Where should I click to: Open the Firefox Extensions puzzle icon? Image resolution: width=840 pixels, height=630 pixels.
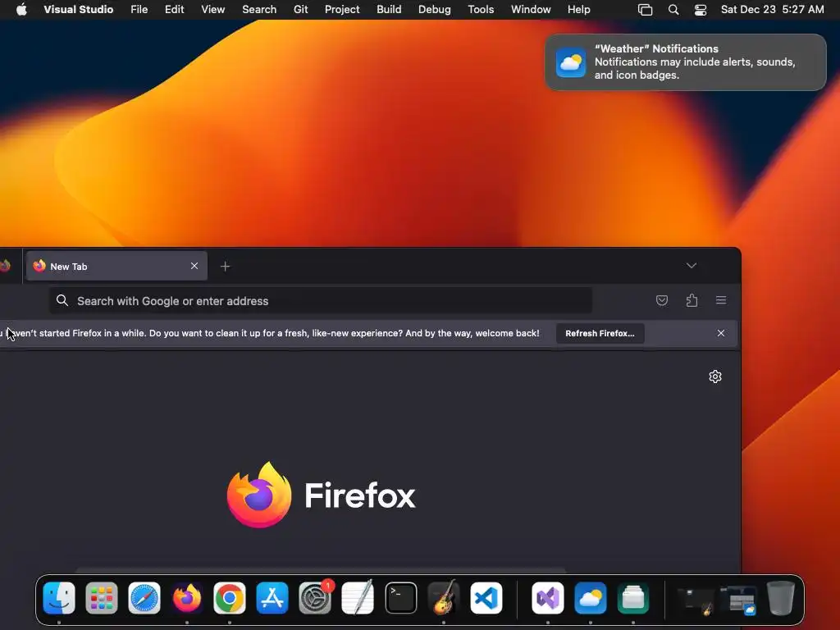(692, 300)
